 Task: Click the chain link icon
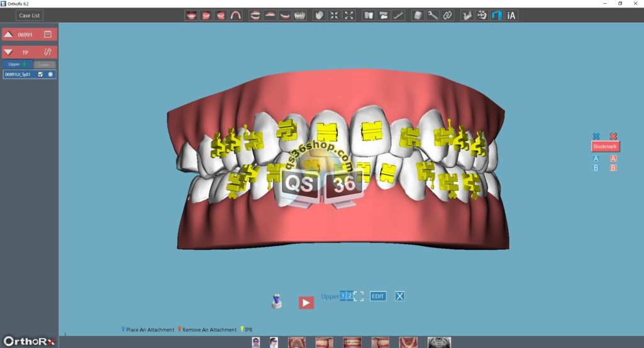pos(447,16)
